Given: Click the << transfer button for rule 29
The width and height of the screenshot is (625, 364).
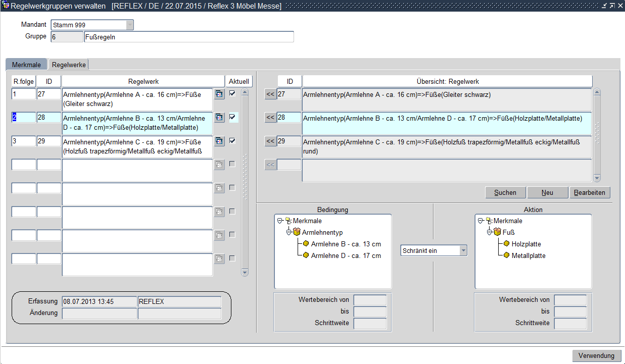Looking at the screenshot, I should [x=270, y=141].
